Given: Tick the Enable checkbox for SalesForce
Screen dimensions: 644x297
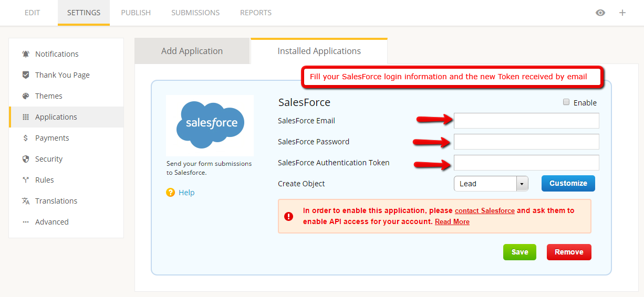Looking at the screenshot, I should point(566,102).
